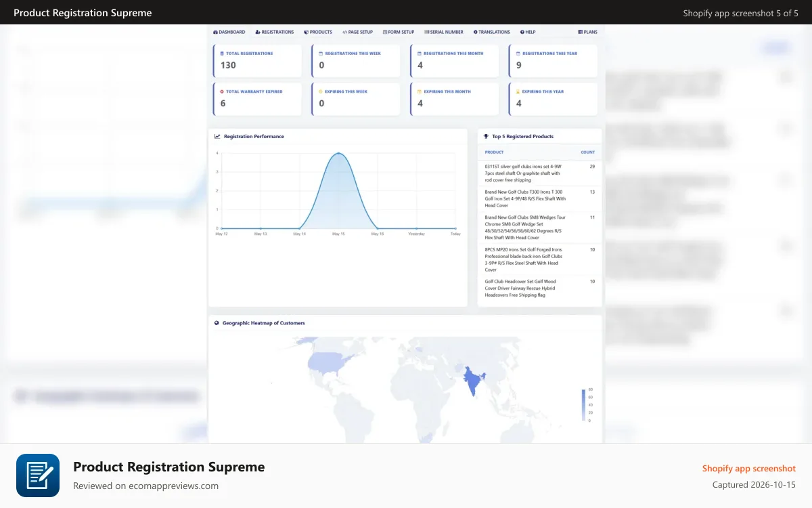The height and width of the screenshot is (508, 812).
Task: Open the Help menu item
Action: tap(528, 32)
